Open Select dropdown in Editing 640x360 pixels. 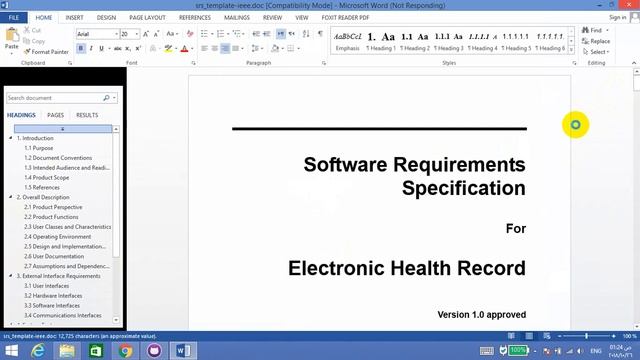coord(596,52)
